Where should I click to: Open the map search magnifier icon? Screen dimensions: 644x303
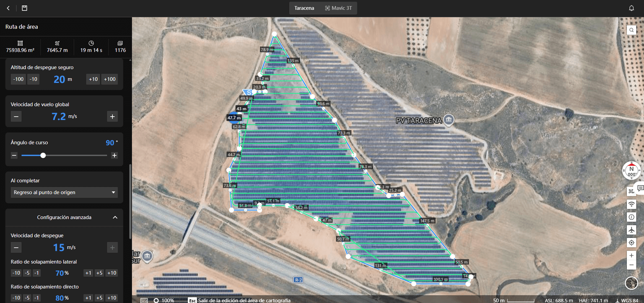pyautogui.click(x=631, y=30)
